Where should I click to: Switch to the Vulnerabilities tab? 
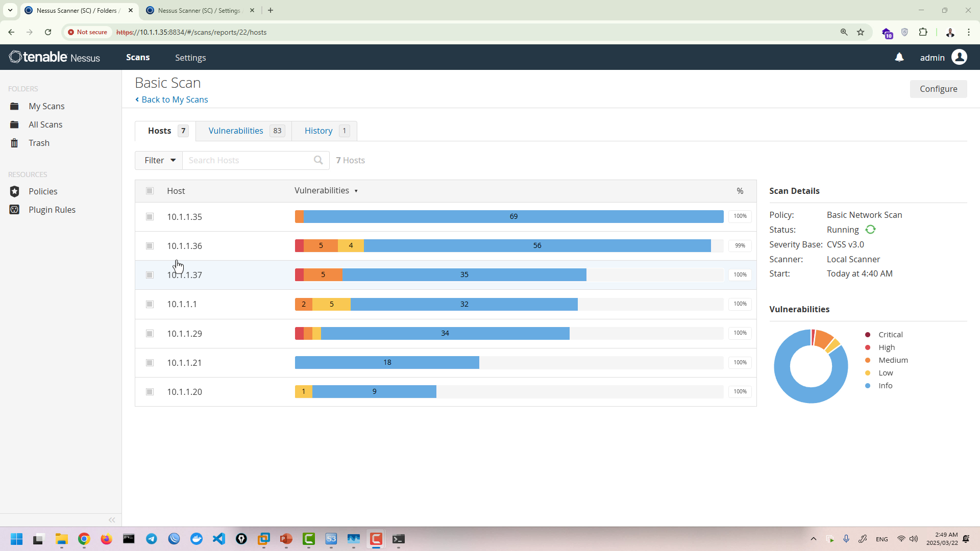236,131
